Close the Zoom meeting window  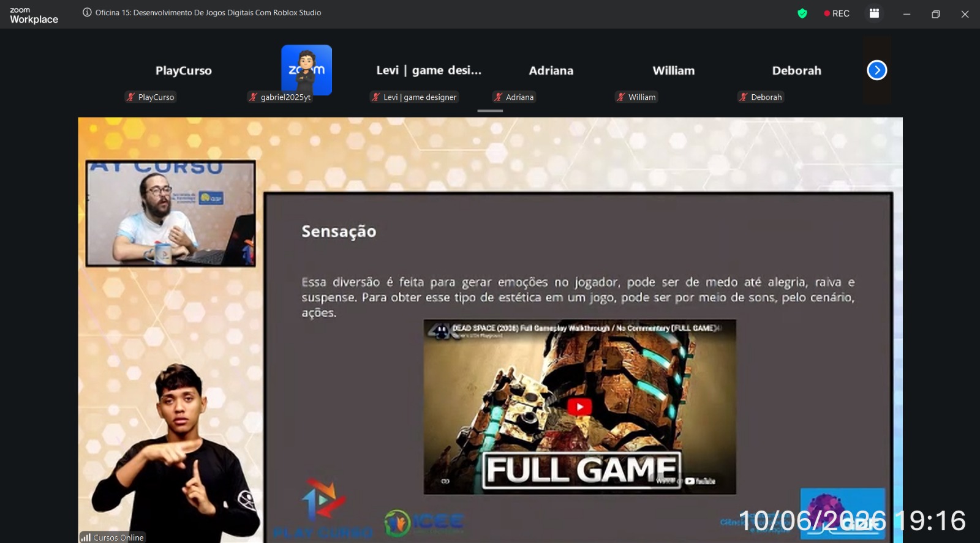click(965, 14)
